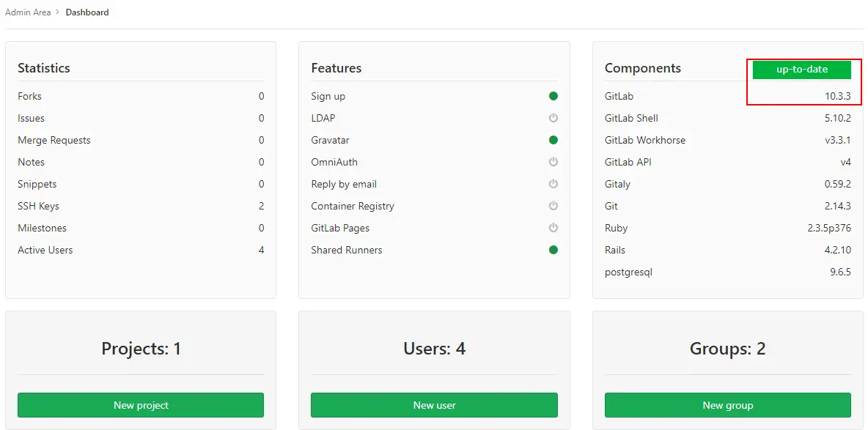Click the green Shared Runners indicator
Image resolution: width=868 pixels, height=430 pixels.
tap(553, 250)
